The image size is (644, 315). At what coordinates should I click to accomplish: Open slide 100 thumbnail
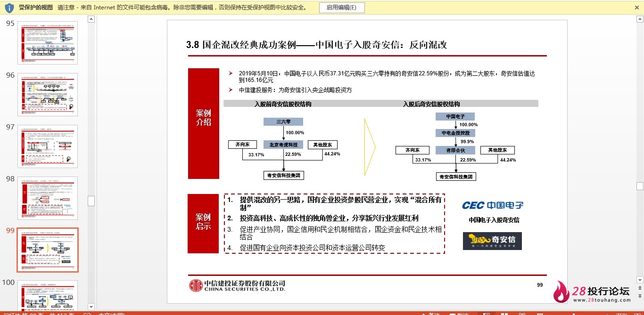click(x=48, y=295)
